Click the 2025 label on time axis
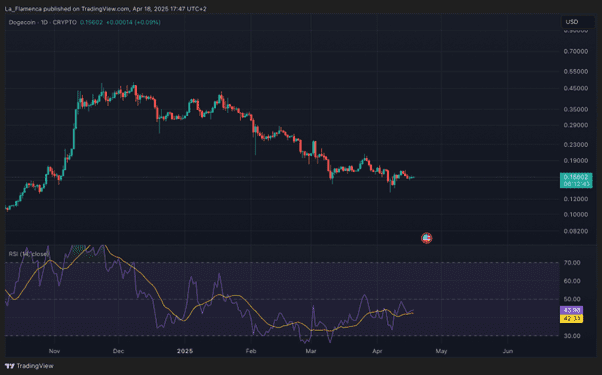 point(185,351)
